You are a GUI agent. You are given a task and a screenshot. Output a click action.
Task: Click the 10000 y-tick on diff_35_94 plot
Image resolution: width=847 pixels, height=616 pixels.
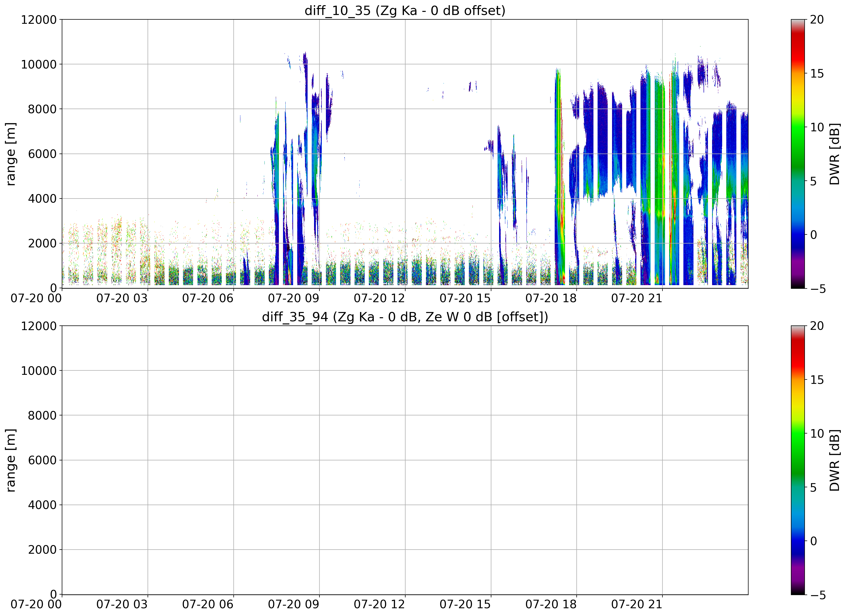39,371
